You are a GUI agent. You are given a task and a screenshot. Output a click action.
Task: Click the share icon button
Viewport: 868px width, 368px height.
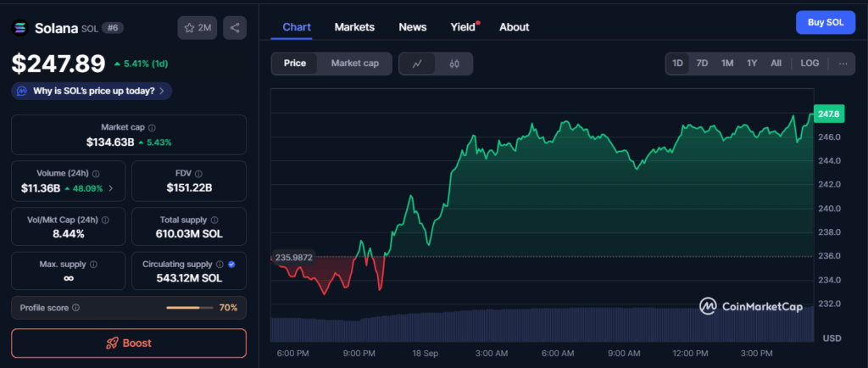pos(235,28)
